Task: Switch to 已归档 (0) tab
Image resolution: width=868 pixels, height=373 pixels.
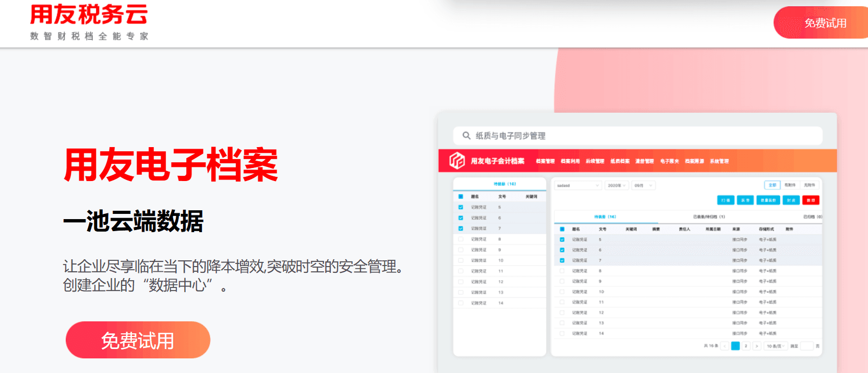Action: 812,216
